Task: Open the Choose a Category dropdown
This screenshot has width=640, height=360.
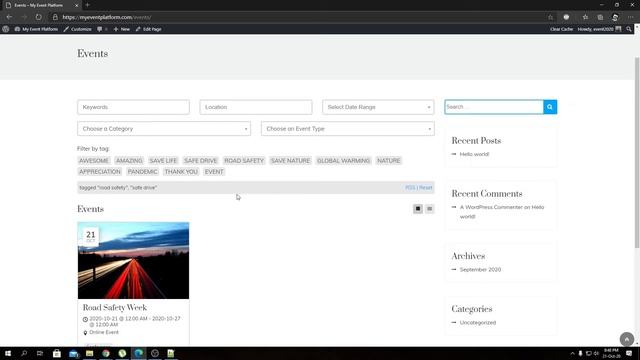Action: 164,129
